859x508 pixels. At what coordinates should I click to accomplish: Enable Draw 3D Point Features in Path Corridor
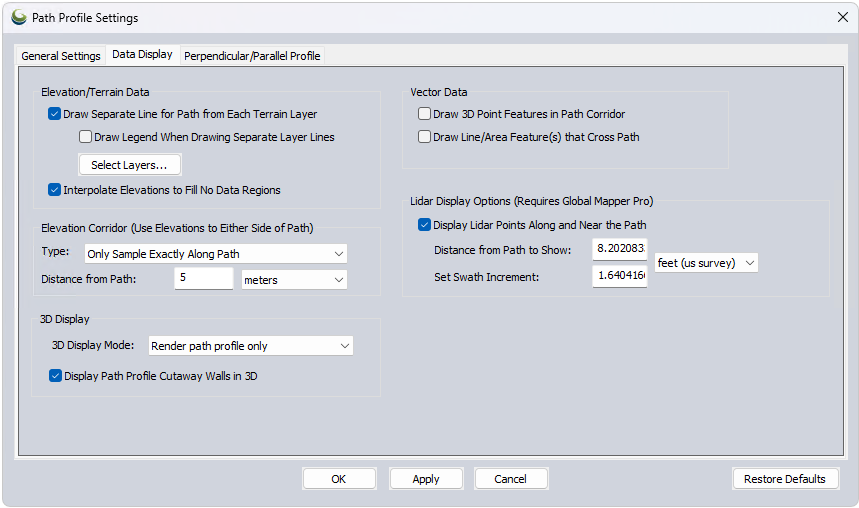click(x=425, y=114)
